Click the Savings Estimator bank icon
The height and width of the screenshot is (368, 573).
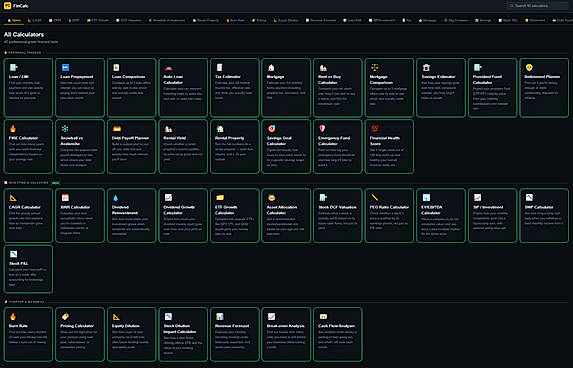tap(426, 68)
